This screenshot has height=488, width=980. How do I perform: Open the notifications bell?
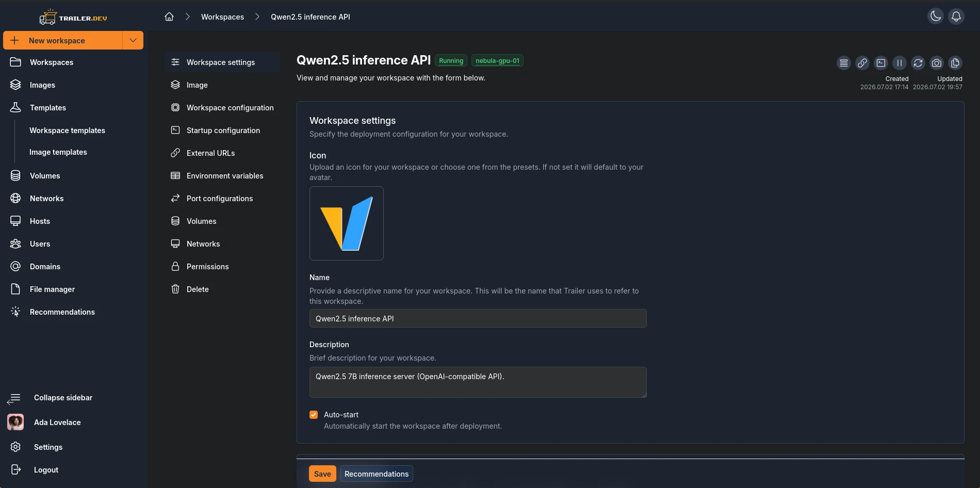956,17
